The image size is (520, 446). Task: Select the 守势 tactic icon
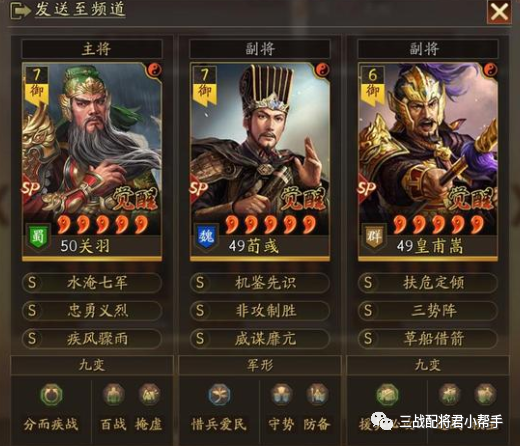(282, 395)
